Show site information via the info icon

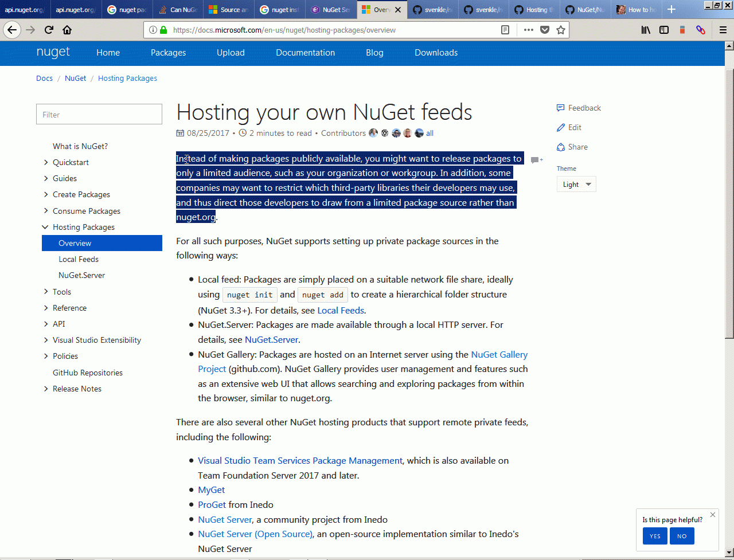[153, 30]
